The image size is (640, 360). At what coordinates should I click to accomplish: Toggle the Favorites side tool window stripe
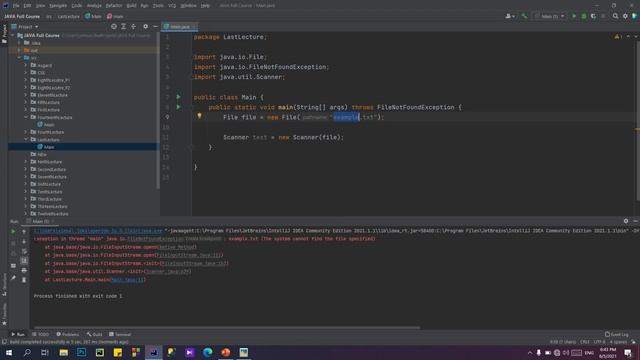pos(4,314)
